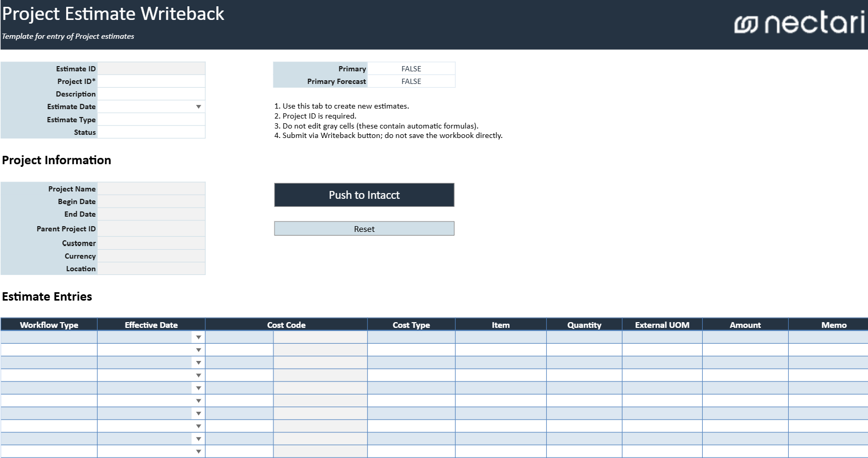Click the Item column header

point(501,325)
